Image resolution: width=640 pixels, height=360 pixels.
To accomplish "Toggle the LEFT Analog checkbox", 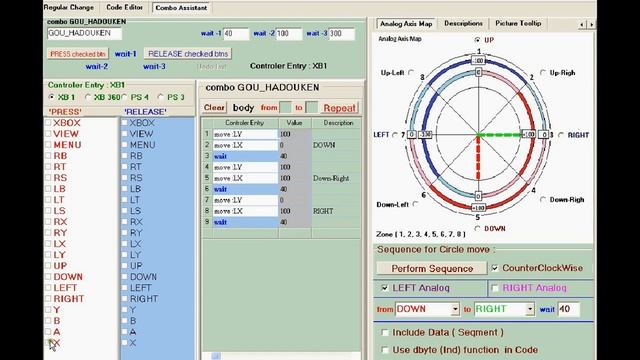I will pyautogui.click(x=384, y=288).
